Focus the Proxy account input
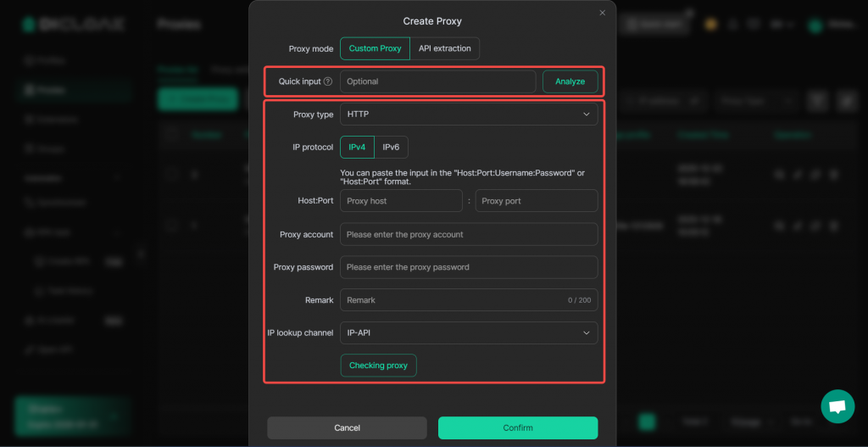This screenshot has height=447, width=868. coord(468,234)
